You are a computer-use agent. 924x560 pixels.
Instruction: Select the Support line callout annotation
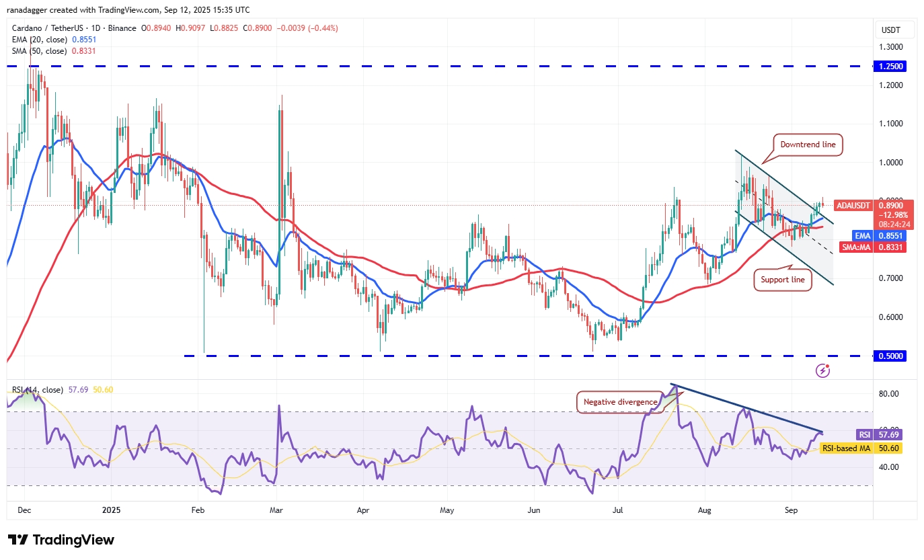point(783,279)
